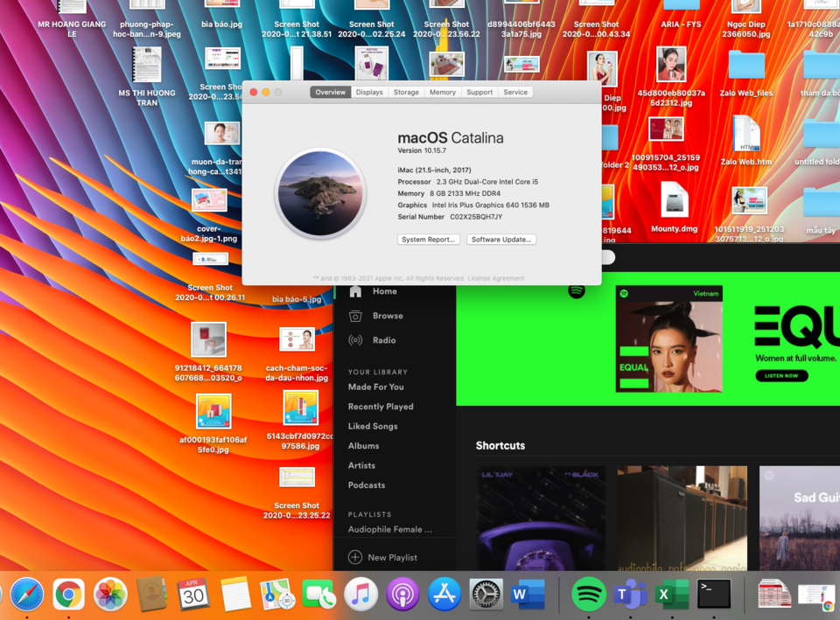840x620 pixels.
Task: Click Spotify Browse sidebar icon
Action: tap(355, 316)
